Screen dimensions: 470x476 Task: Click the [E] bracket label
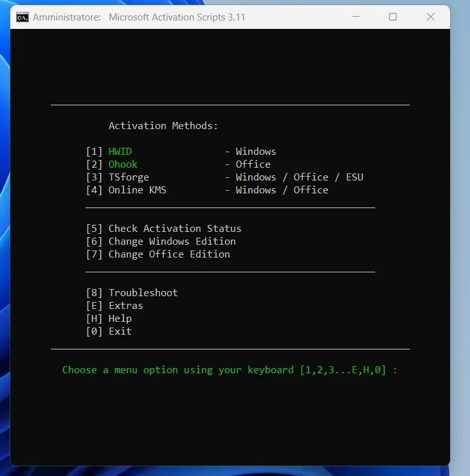pyautogui.click(x=94, y=305)
